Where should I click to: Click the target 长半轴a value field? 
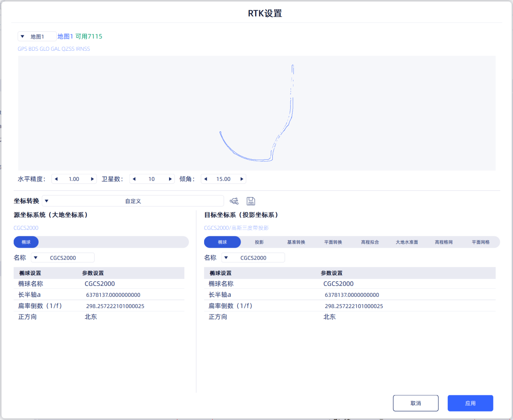[352, 295]
